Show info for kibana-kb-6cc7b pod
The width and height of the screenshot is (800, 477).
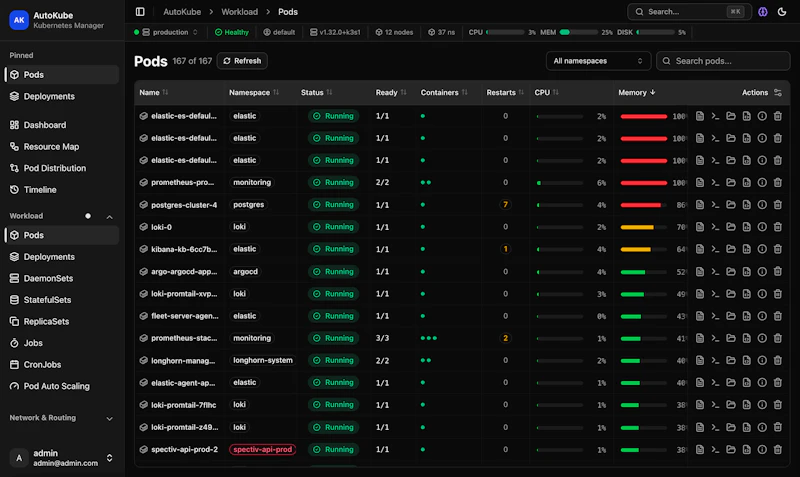pyautogui.click(x=762, y=249)
